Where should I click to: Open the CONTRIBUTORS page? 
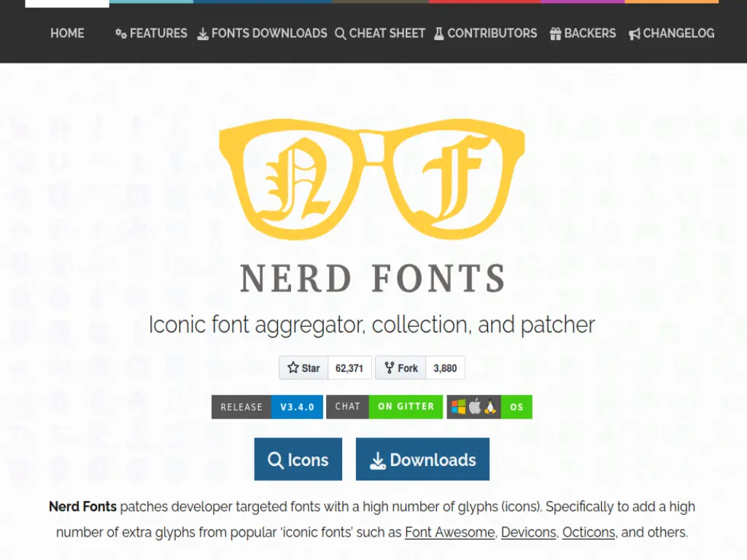pyautogui.click(x=485, y=34)
